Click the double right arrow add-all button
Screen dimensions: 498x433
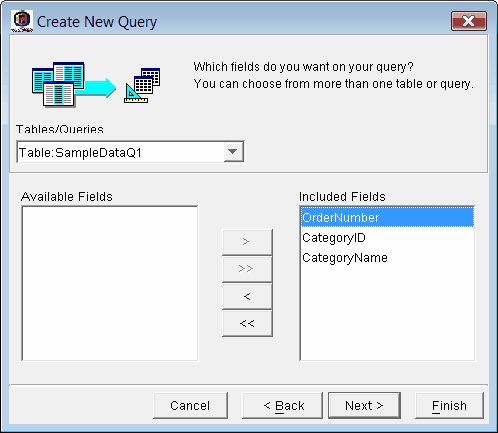[247, 269]
